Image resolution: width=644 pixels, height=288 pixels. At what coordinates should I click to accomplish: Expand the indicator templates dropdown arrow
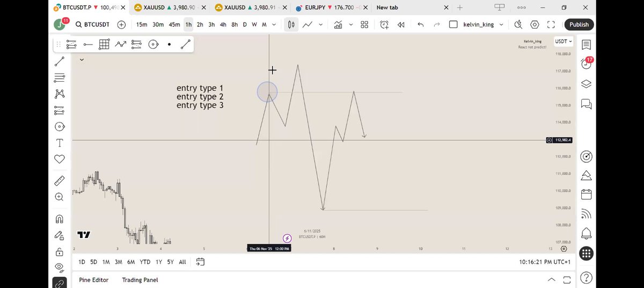click(352, 25)
